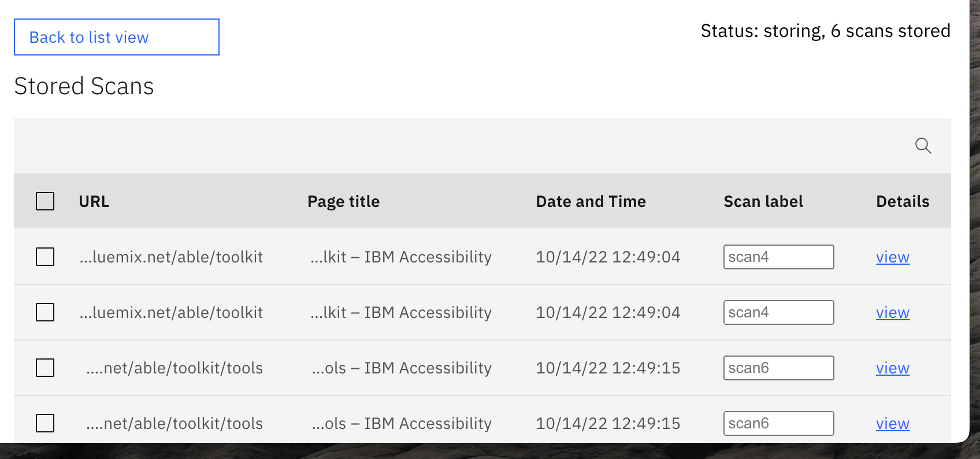This screenshot has width=980, height=459.
Task: Click into the last row's scan6 label field
Action: point(778,423)
